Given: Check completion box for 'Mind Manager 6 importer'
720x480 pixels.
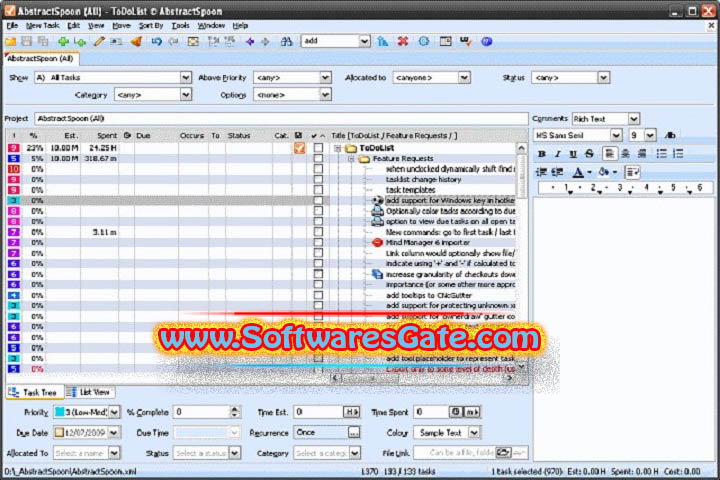Looking at the screenshot, I should 318,242.
